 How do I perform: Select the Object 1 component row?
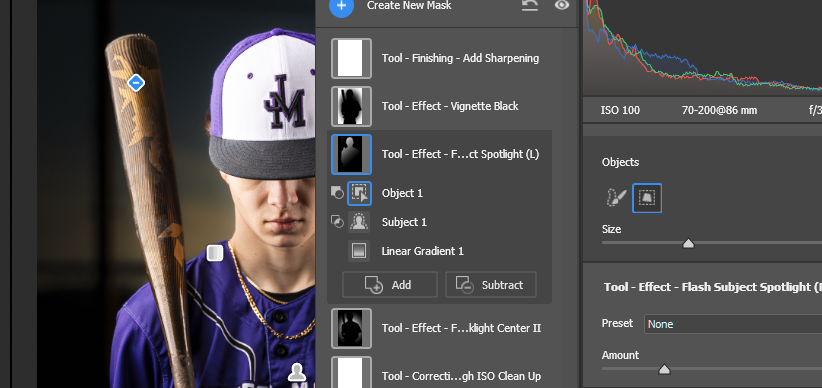(439, 193)
